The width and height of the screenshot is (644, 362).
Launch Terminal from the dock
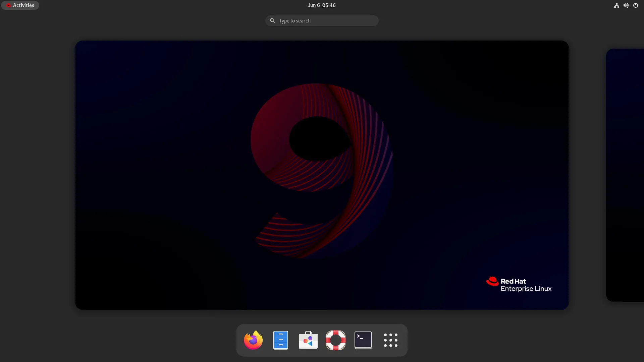363,340
